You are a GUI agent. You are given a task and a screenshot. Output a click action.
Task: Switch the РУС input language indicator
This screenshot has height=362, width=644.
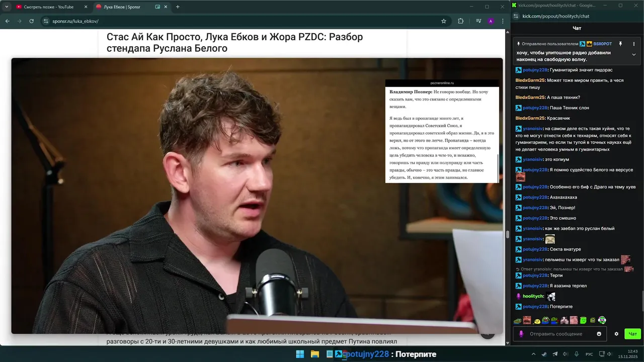coord(590,354)
